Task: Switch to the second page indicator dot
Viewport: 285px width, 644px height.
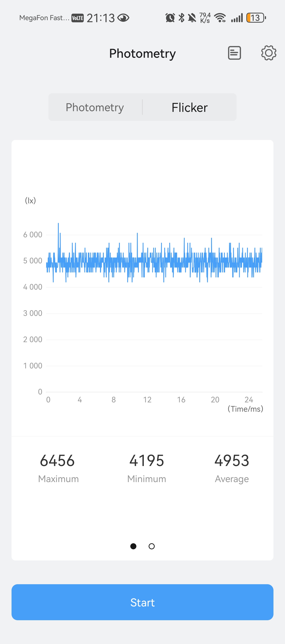Action: pos(152,546)
